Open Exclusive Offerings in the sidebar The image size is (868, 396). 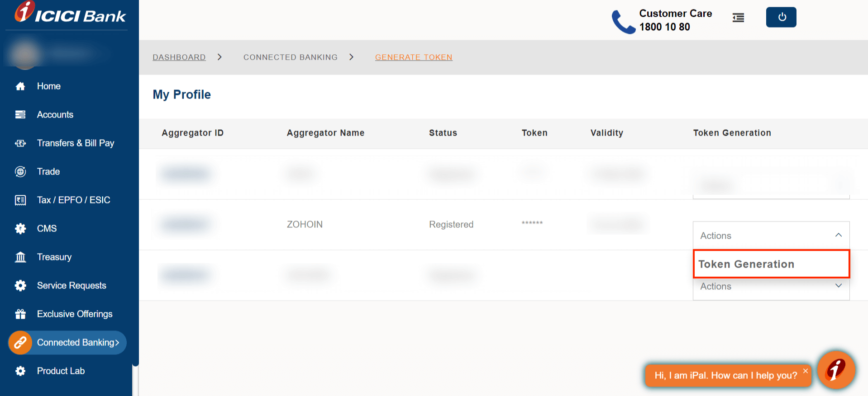75,314
